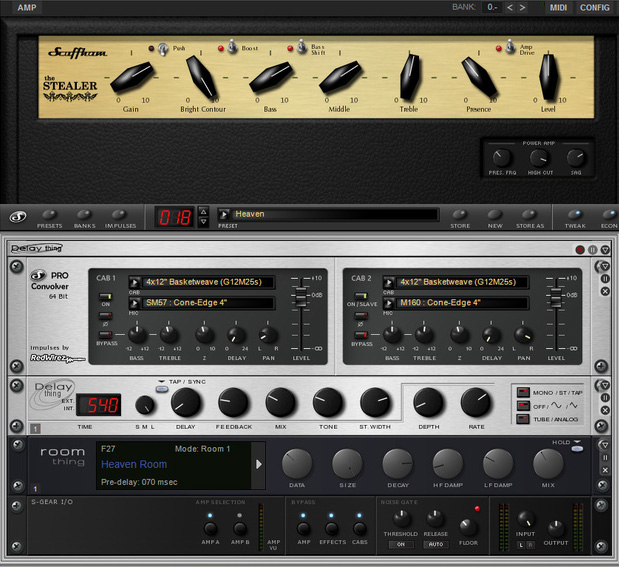Viewport: 619px width, 567px height.
Task: Open the CONFIG menu
Action: (595, 8)
